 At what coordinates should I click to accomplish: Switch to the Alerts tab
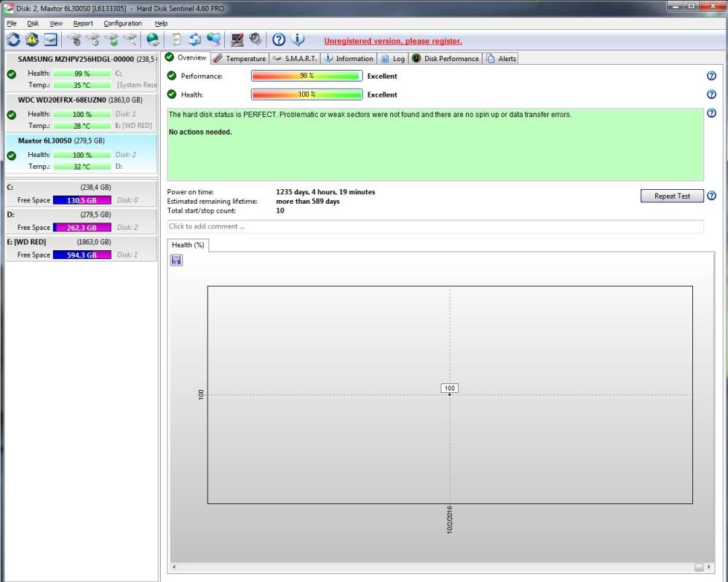tap(501, 58)
